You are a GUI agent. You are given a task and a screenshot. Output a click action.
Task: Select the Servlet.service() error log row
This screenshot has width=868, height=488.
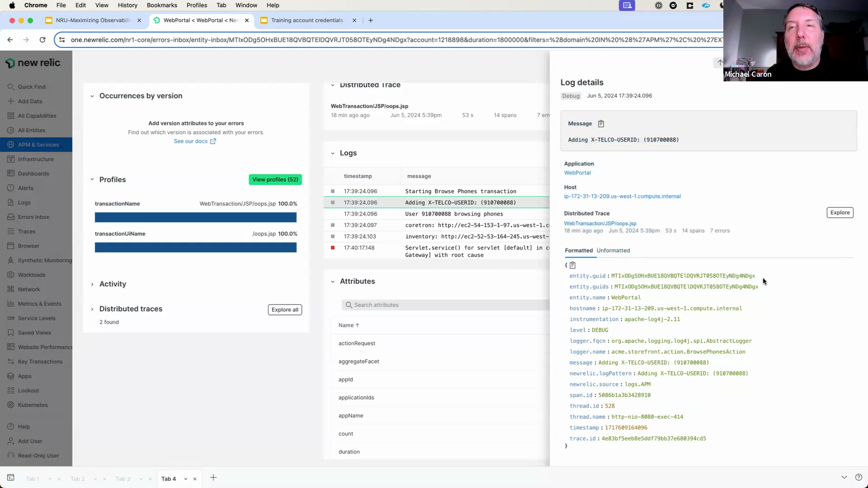pos(437,251)
